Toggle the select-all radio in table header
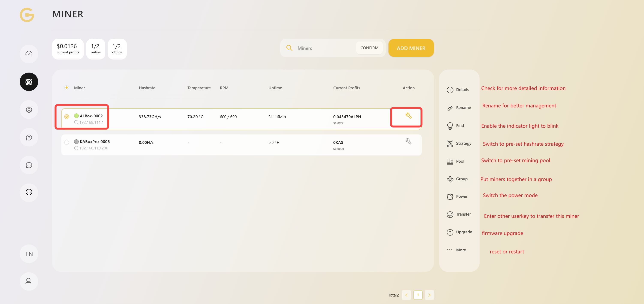Screen dimensions: 644x304 pyautogui.click(x=66, y=88)
